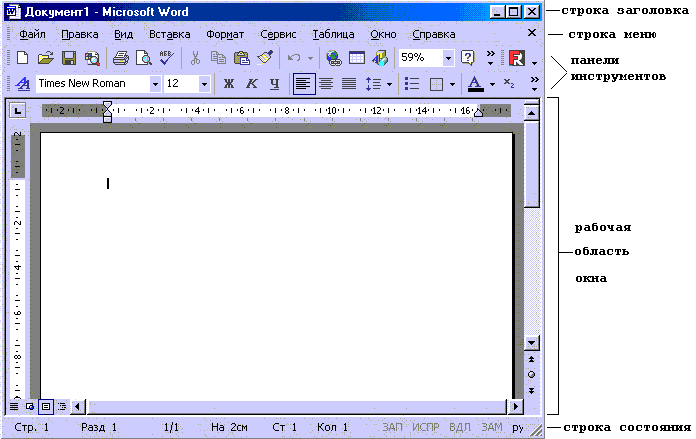The width and height of the screenshot is (696, 439).
Task: Open the Вид menu
Action: tap(123, 34)
